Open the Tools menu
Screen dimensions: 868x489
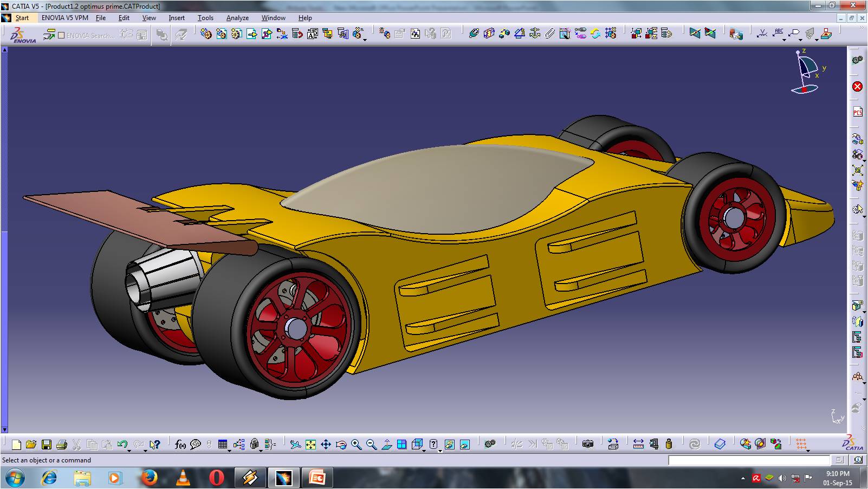[x=205, y=18]
